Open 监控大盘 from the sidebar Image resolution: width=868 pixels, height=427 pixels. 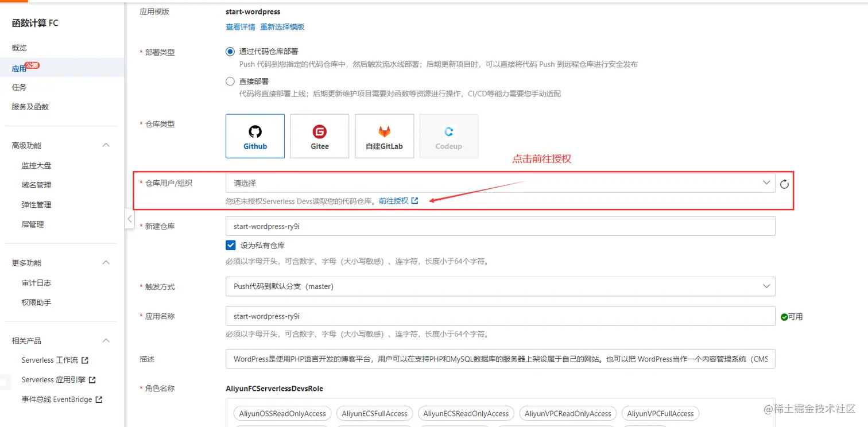(x=36, y=165)
